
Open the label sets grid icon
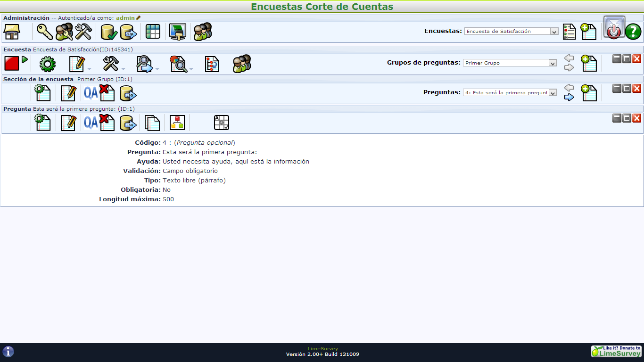pos(153,32)
